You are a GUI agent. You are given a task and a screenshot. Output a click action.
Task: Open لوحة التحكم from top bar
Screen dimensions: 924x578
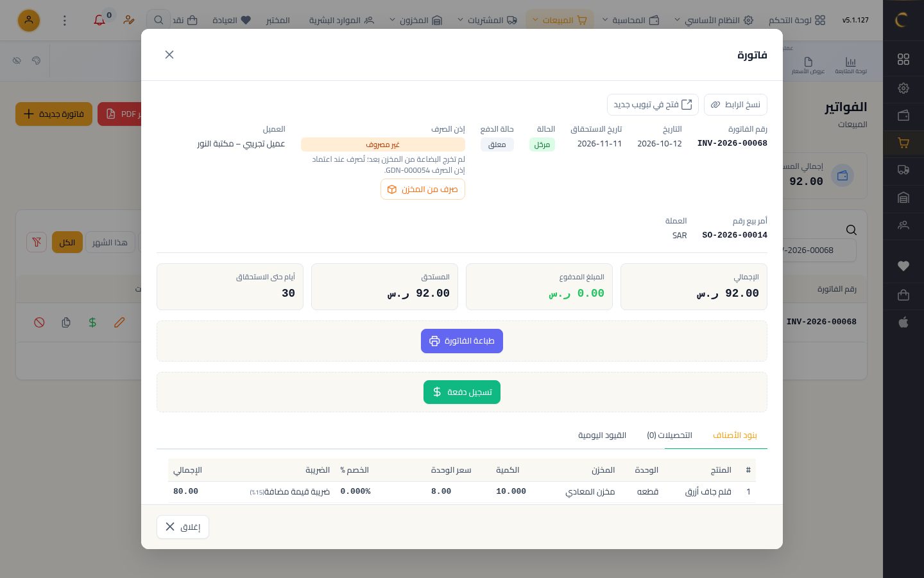click(797, 20)
